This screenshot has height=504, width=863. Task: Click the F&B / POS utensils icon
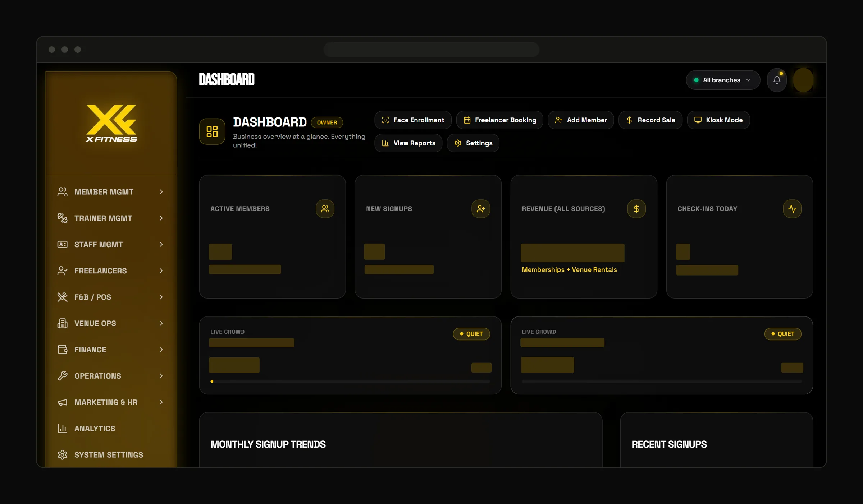tap(62, 297)
